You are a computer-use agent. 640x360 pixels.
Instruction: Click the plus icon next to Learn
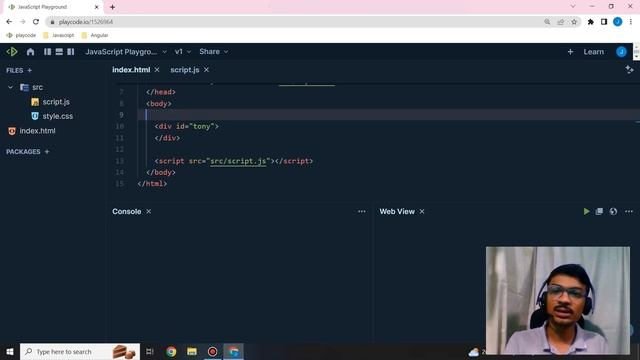point(570,52)
